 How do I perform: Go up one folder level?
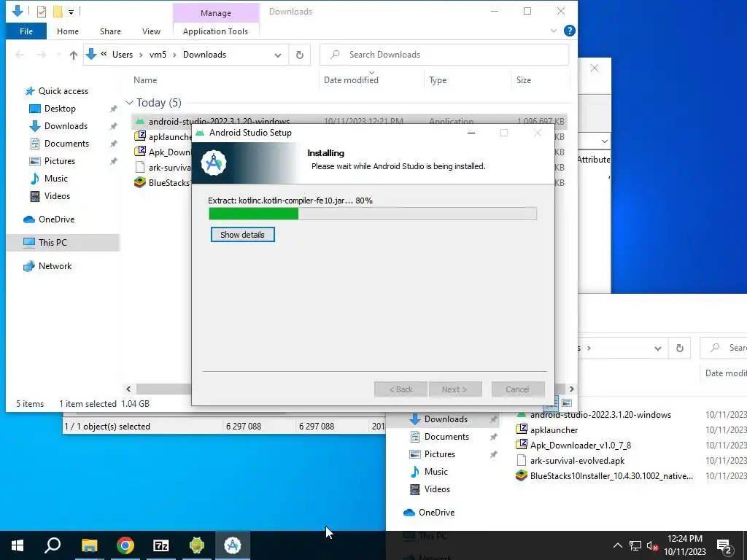(74, 55)
